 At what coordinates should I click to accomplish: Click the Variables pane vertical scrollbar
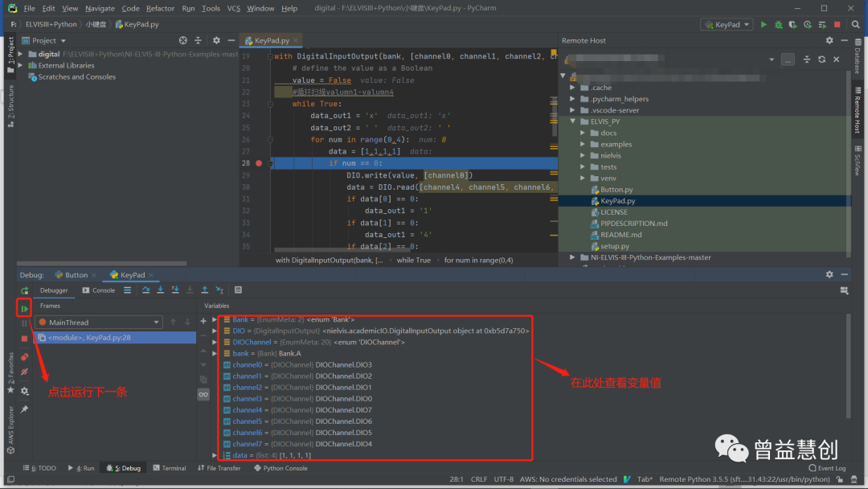[848, 368]
